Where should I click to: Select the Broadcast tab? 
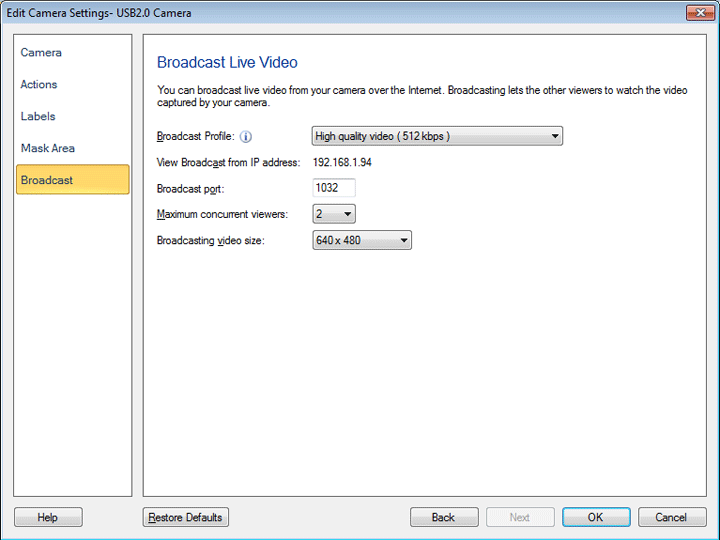[72, 180]
